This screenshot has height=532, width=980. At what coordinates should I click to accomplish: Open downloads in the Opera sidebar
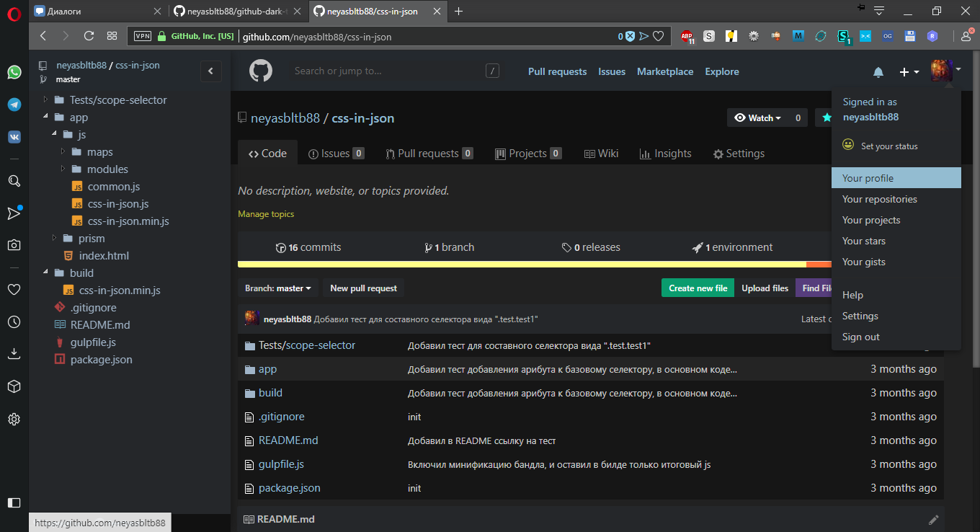click(14, 354)
